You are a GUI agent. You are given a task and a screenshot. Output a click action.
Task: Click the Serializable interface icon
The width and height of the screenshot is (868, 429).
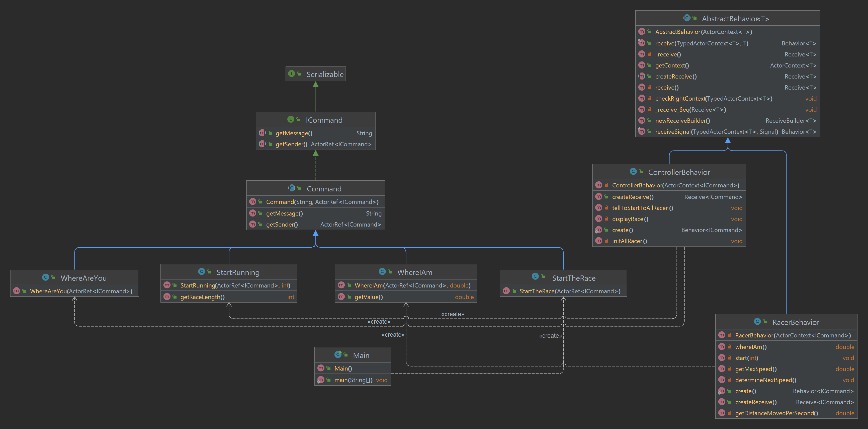(x=292, y=74)
